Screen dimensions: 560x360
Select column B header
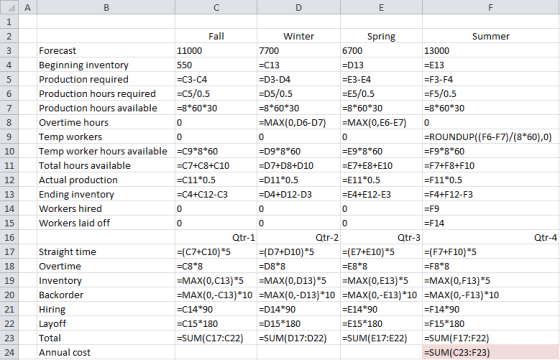(x=106, y=7)
